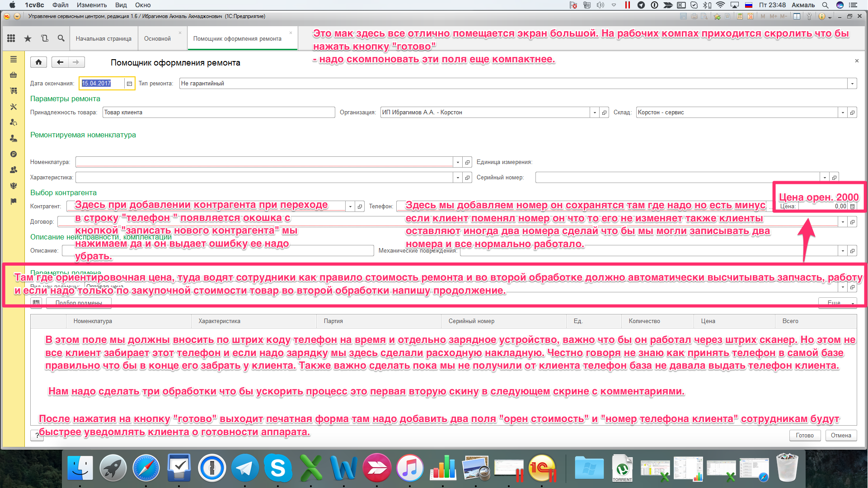Viewport: 868px width, 488px height.
Task: Click the wrench service icon in title toolbar
Action: tap(809, 16)
